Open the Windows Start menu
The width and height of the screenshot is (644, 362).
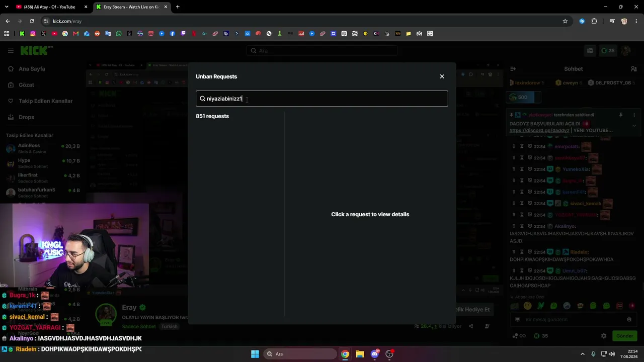pos(255,354)
